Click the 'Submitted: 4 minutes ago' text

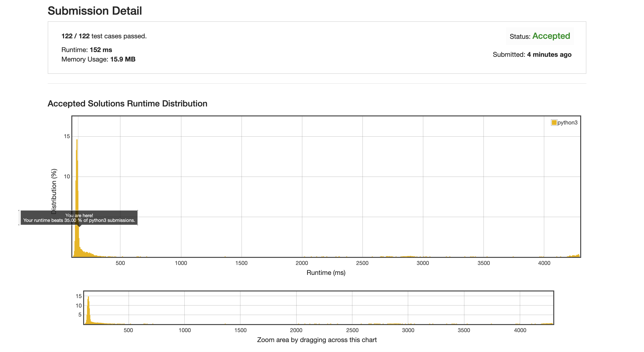[x=532, y=55]
